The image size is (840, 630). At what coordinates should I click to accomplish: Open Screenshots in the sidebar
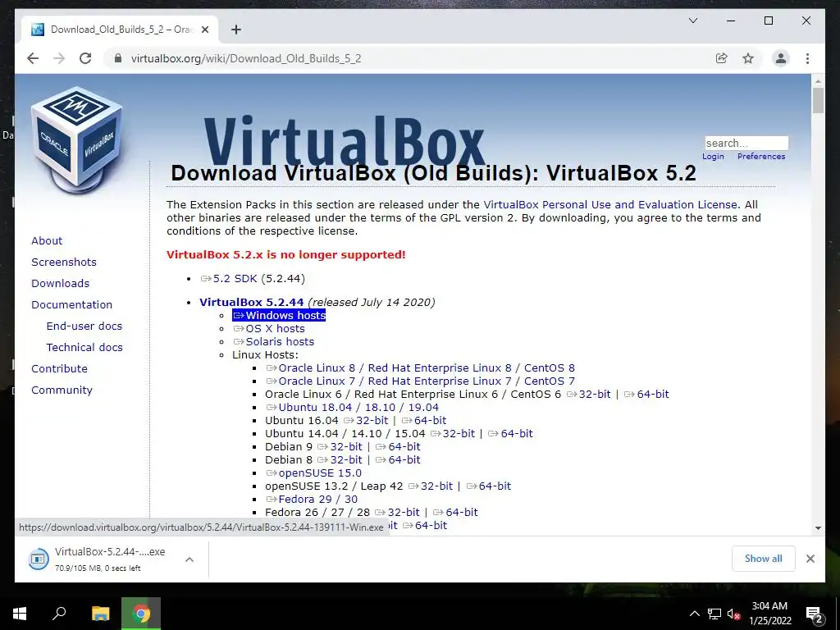tap(64, 262)
